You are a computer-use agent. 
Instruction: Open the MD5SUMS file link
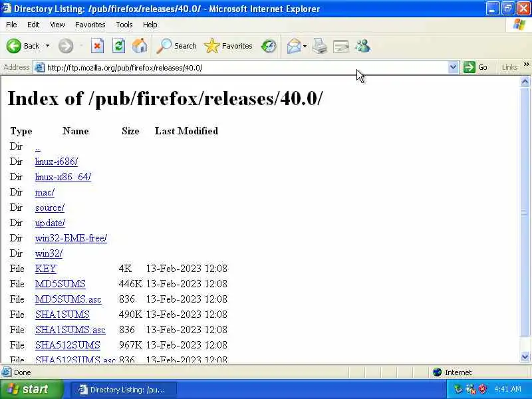pos(61,284)
